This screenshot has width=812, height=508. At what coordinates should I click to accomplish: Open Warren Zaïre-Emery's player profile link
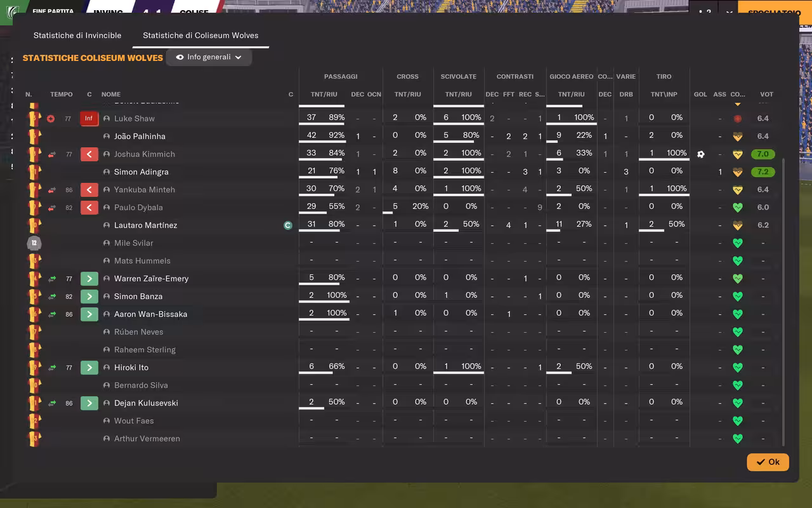click(x=152, y=279)
